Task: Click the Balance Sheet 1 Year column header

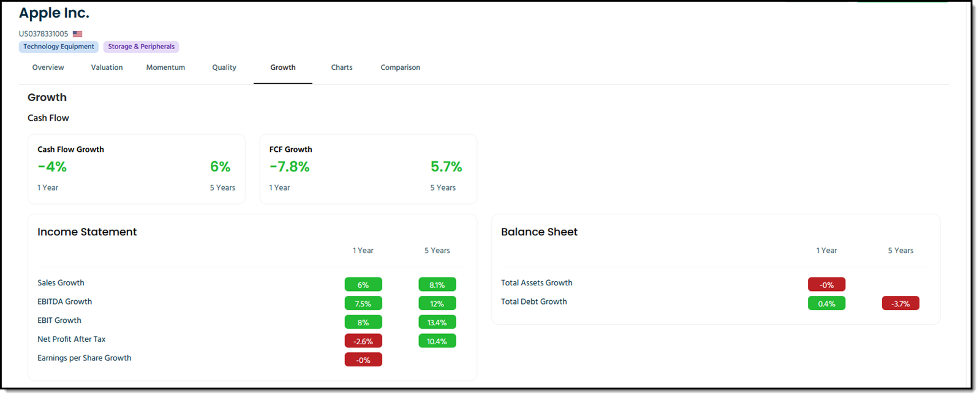Action: point(826,251)
